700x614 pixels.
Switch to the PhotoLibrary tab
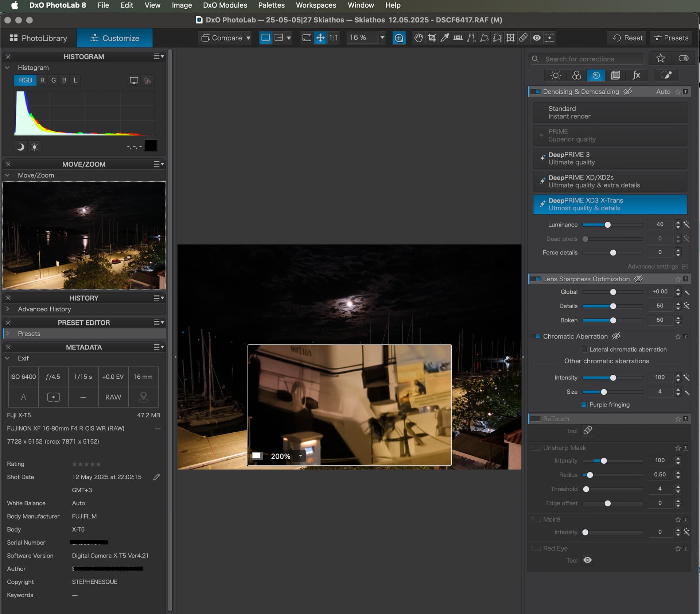[39, 38]
